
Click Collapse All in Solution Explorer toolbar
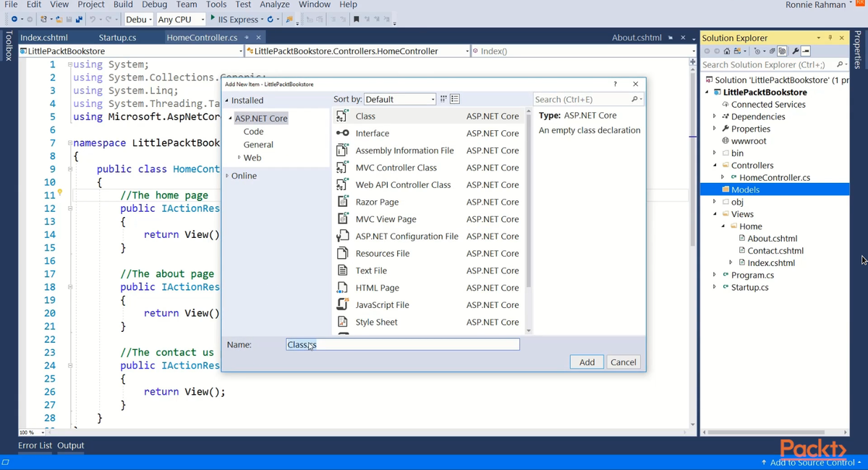(x=772, y=51)
